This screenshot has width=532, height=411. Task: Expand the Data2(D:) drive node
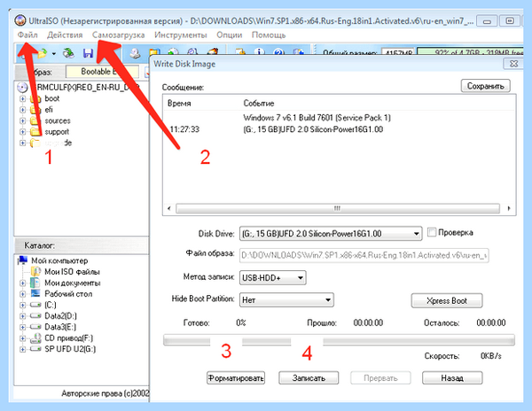coord(22,316)
